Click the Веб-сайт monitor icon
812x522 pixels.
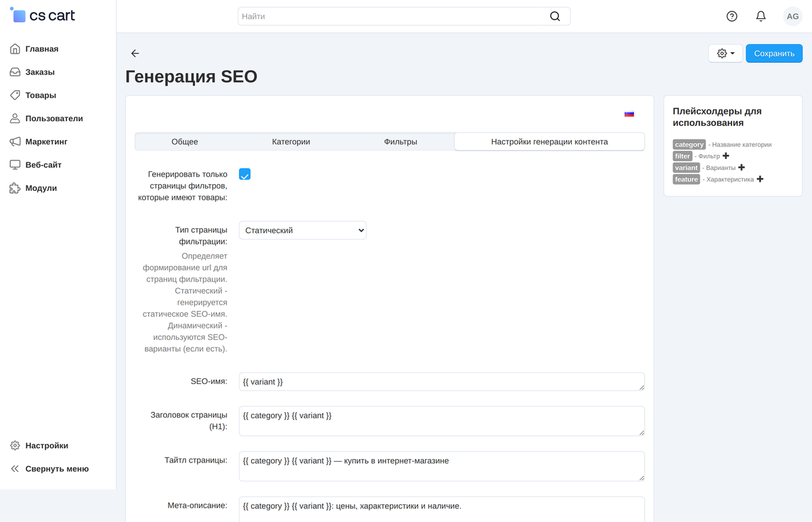[15, 165]
